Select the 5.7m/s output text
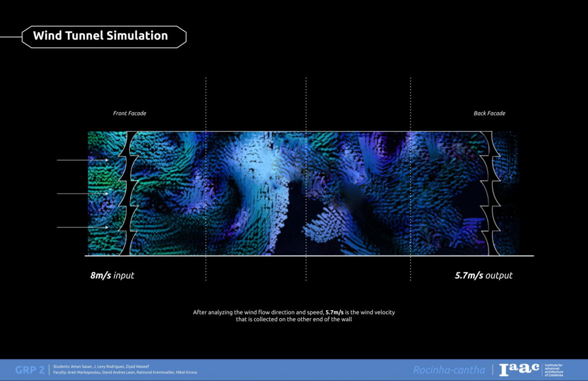This screenshot has width=588, height=381. click(x=483, y=275)
